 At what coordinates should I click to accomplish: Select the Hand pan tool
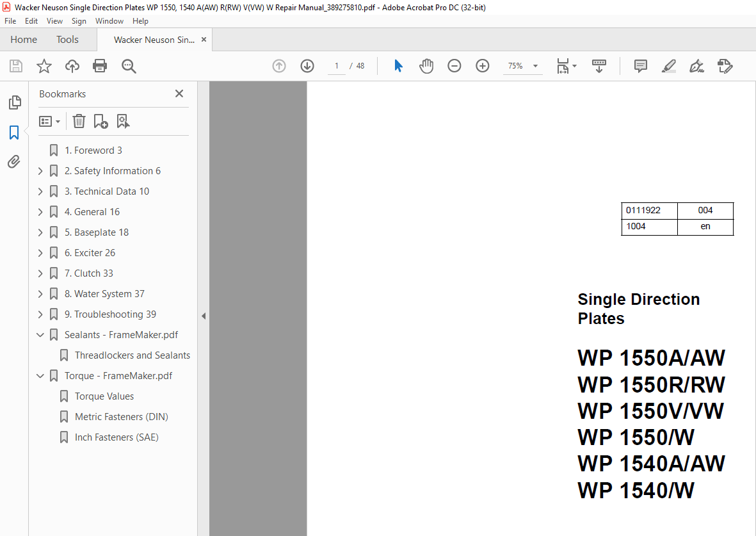[426, 66]
